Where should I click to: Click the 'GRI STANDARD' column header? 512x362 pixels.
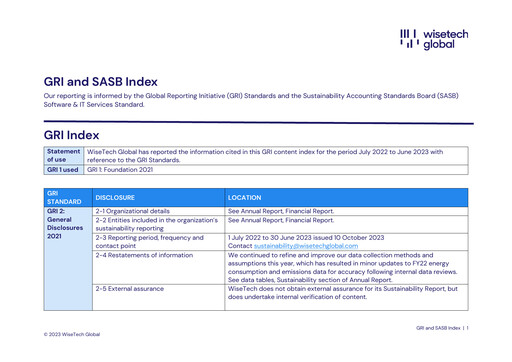tap(68, 198)
